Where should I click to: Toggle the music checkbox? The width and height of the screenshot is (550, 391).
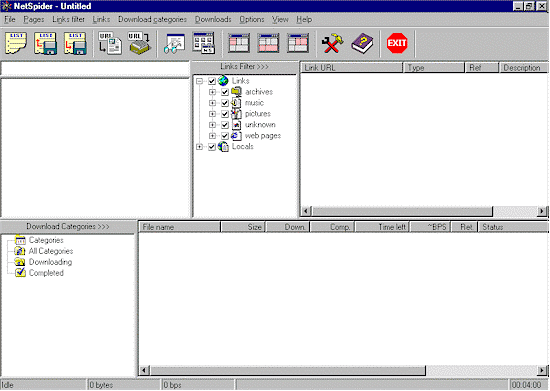[225, 103]
